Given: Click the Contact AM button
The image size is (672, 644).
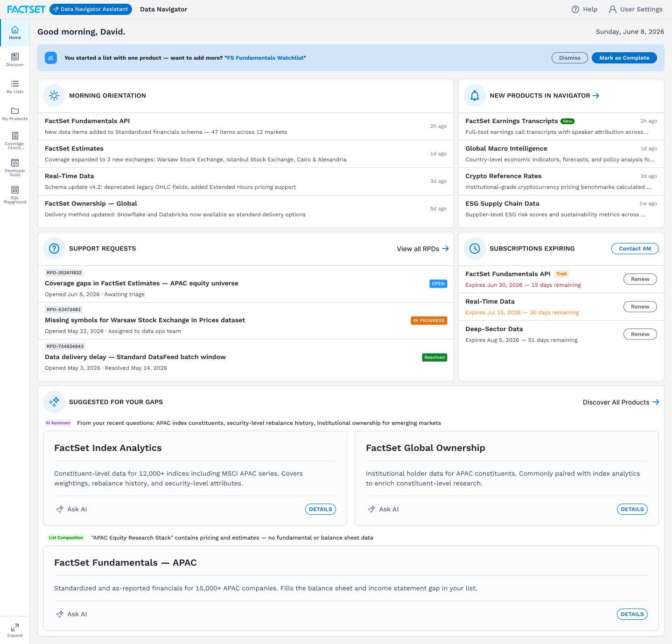Looking at the screenshot, I should pyautogui.click(x=635, y=249).
